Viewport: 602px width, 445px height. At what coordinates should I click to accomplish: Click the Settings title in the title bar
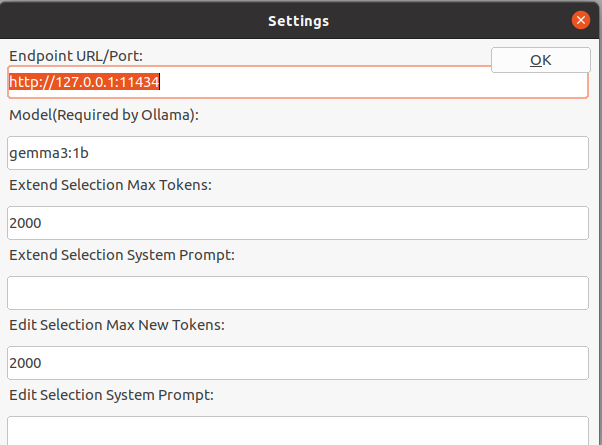[x=298, y=21]
